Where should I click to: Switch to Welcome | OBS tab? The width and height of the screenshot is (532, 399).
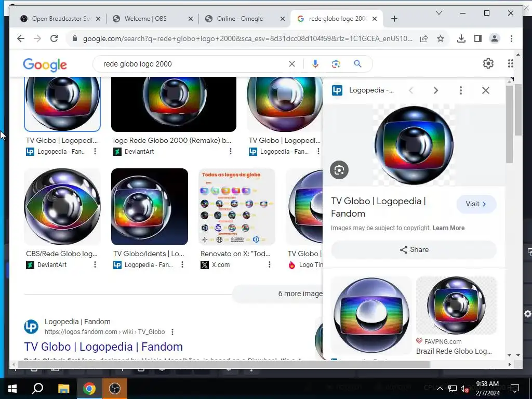(153, 19)
